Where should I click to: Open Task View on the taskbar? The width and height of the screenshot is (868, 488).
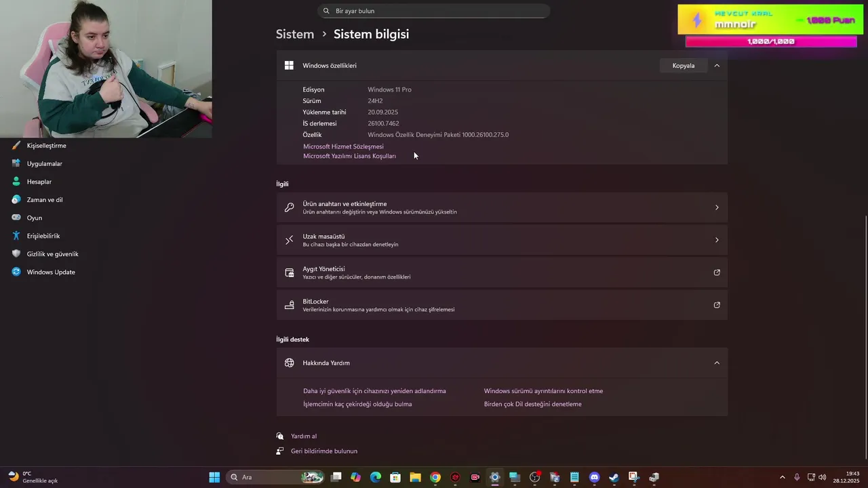(x=336, y=477)
